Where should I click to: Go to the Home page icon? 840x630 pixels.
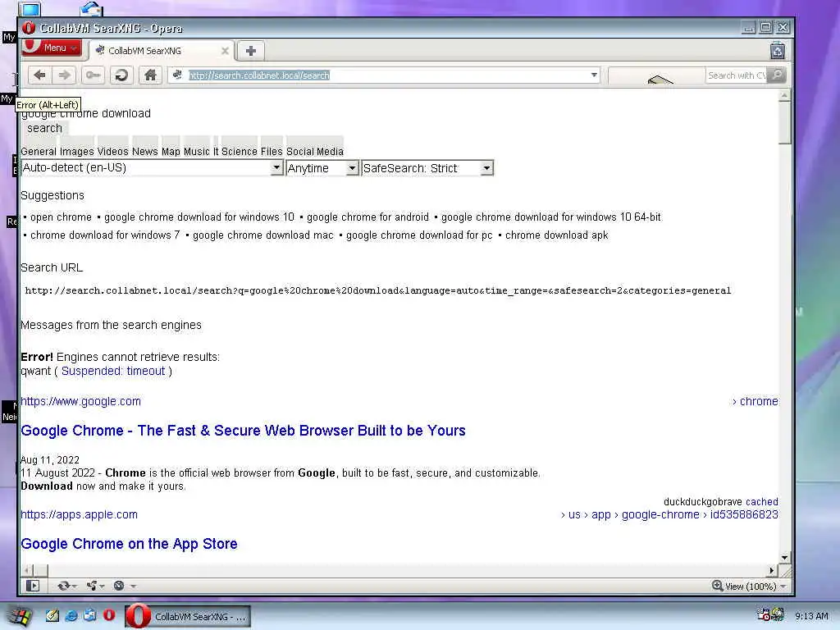pyautogui.click(x=151, y=75)
